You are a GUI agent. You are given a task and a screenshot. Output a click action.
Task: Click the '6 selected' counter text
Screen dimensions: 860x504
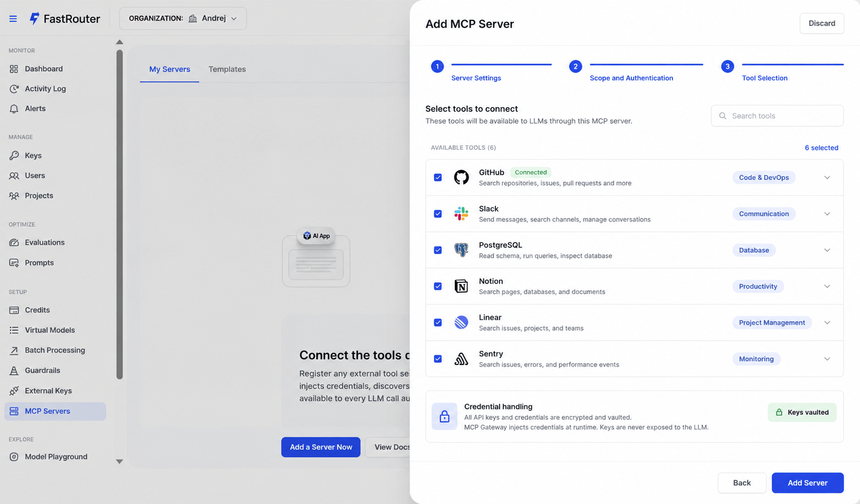pos(821,148)
